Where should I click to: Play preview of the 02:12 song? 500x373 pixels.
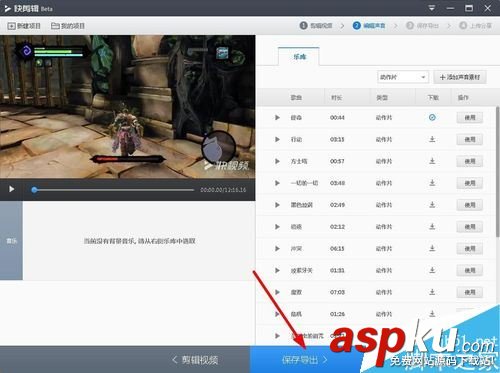277,227
